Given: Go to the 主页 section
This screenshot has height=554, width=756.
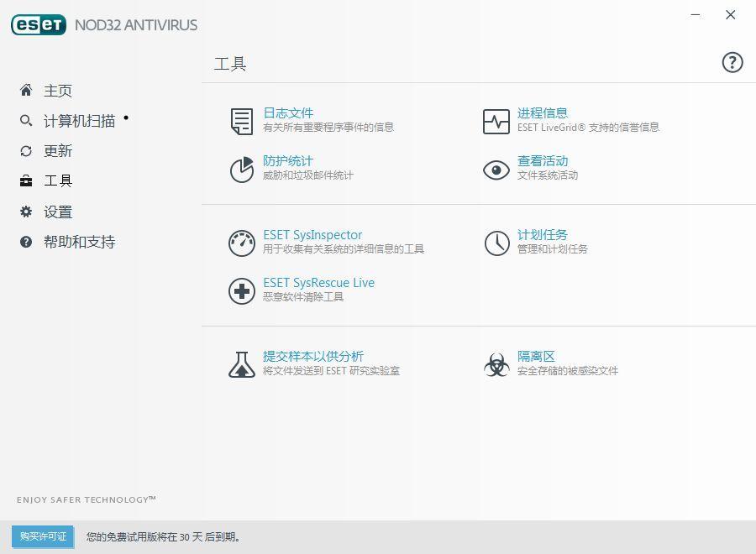Looking at the screenshot, I should click(58, 91).
